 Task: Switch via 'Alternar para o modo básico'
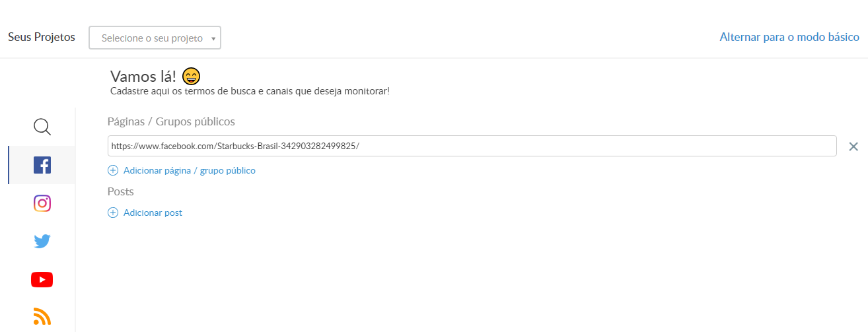click(789, 37)
